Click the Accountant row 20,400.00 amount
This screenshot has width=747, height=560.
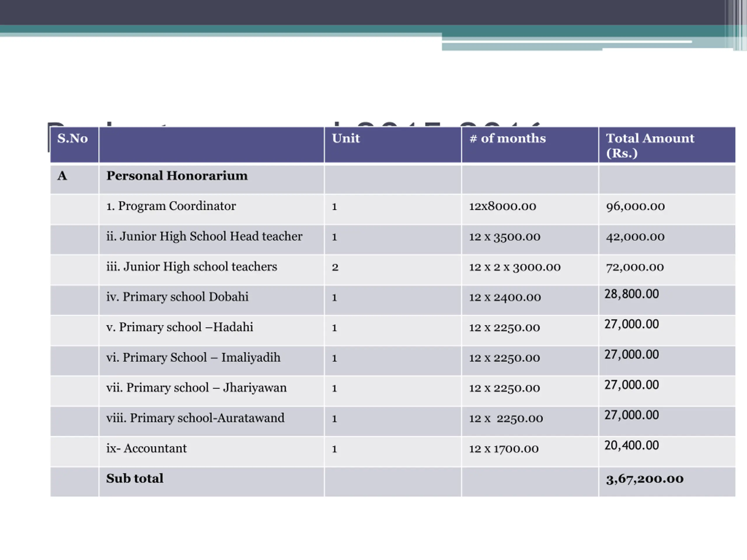pyautogui.click(x=631, y=446)
